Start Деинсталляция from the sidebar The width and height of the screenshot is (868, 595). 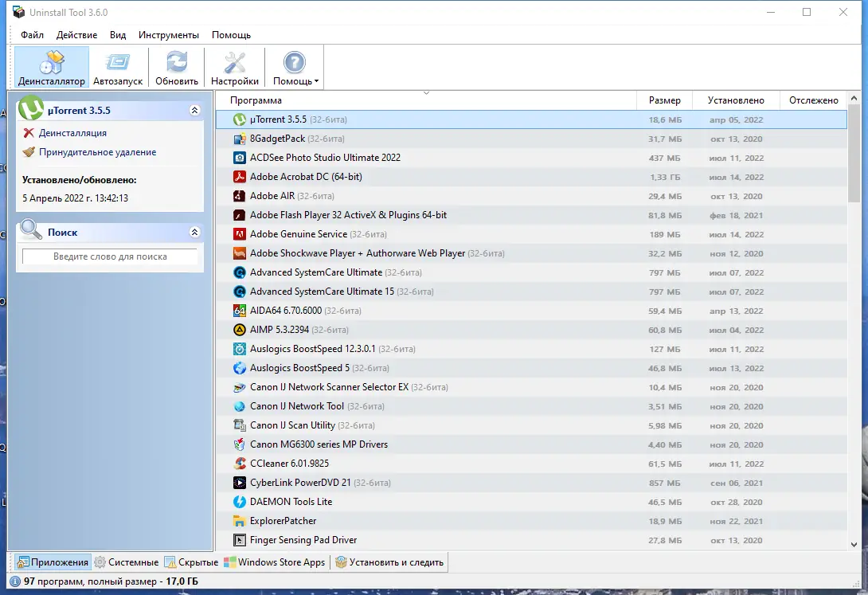tap(72, 133)
